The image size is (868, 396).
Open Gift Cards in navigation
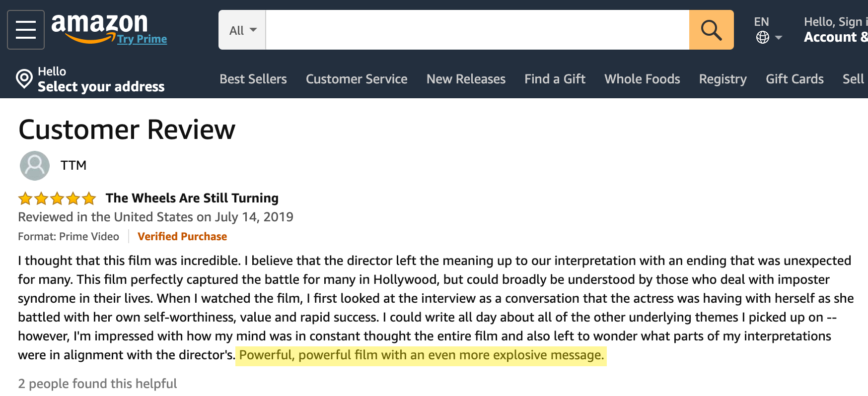pos(795,79)
